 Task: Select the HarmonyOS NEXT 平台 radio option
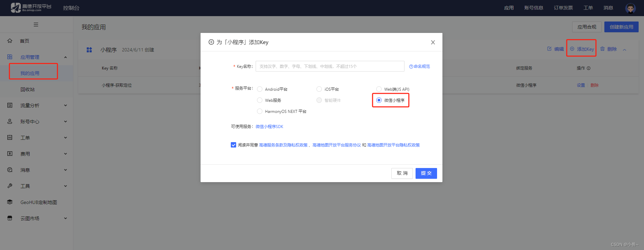point(260,111)
